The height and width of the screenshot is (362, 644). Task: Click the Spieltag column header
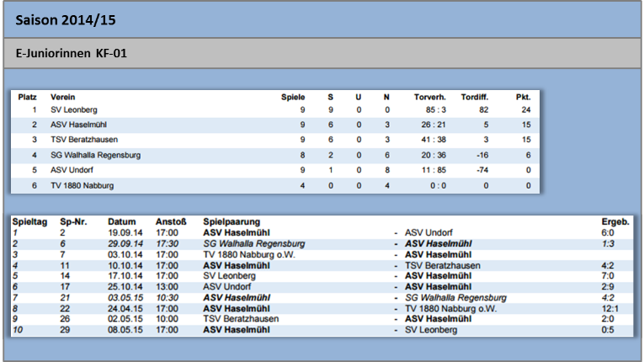pyautogui.click(x=29, y=222)
